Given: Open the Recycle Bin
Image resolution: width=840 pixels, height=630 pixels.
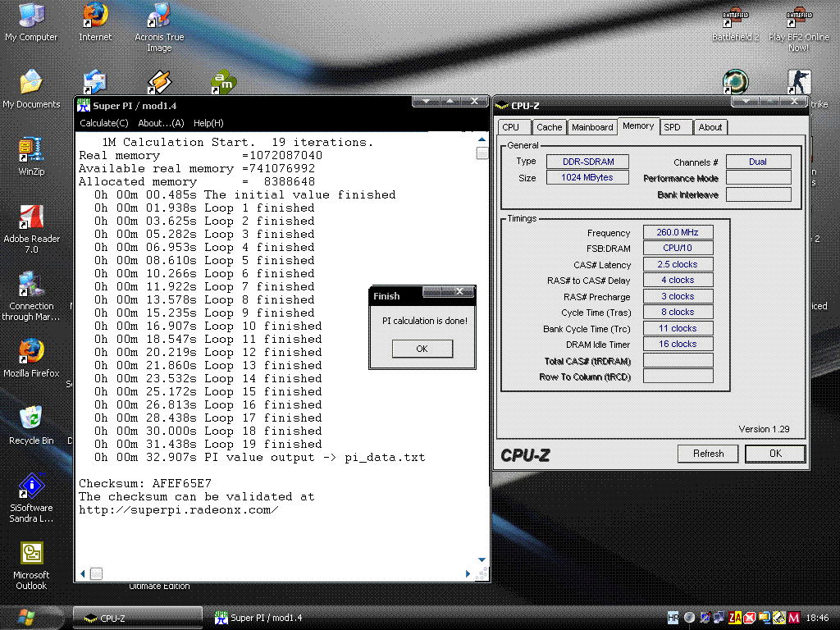Looking at the screenshot, I should [31, 418].
